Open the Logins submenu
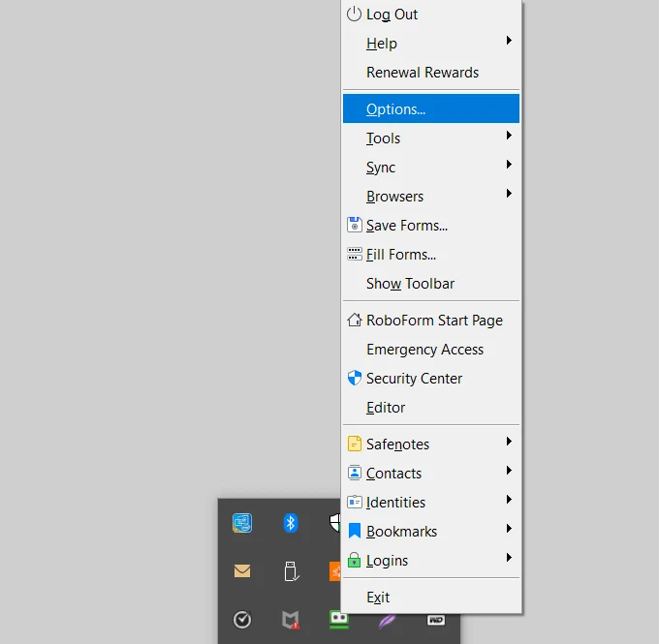Image resolution: width=659 pixels, height=644 pixels. (431, 560)
